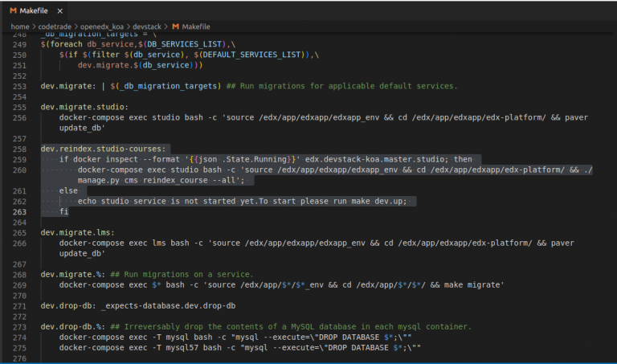Click the 'Run migrations on a service' comment
Image resolution: width=617 pixels, height=364 pixels.
click(186, 274)
